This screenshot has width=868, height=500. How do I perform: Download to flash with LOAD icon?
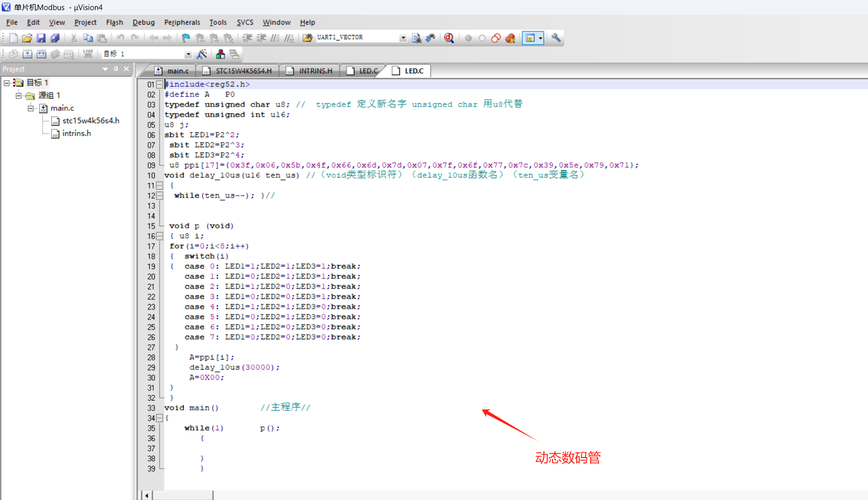coord(88,54)
